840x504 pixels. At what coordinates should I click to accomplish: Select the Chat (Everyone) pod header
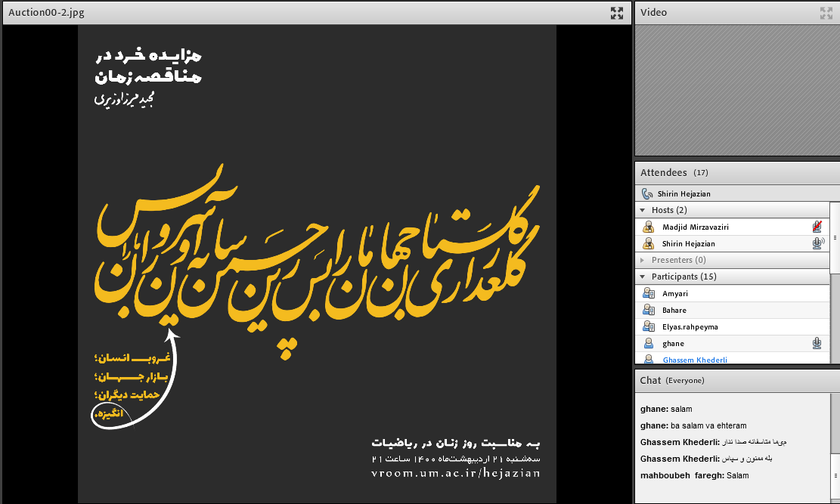672,380
